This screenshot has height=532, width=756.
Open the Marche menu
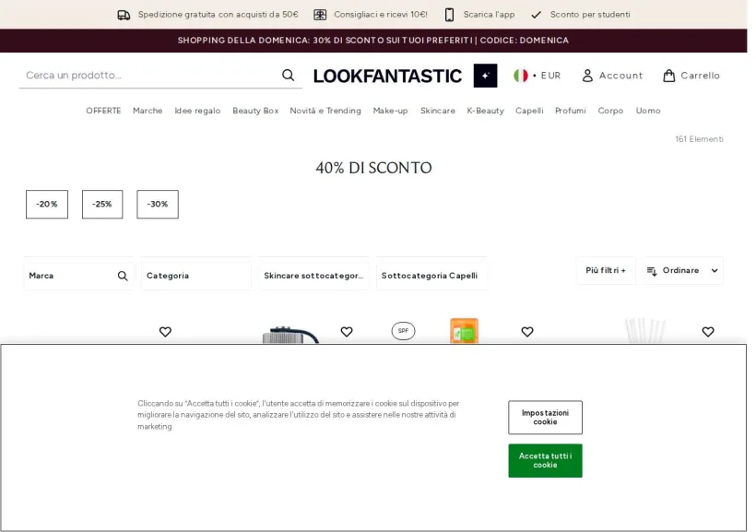point(148,111)
